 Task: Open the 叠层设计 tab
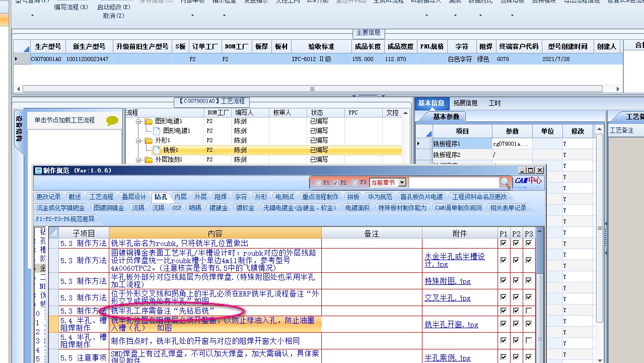pos(134,197)
